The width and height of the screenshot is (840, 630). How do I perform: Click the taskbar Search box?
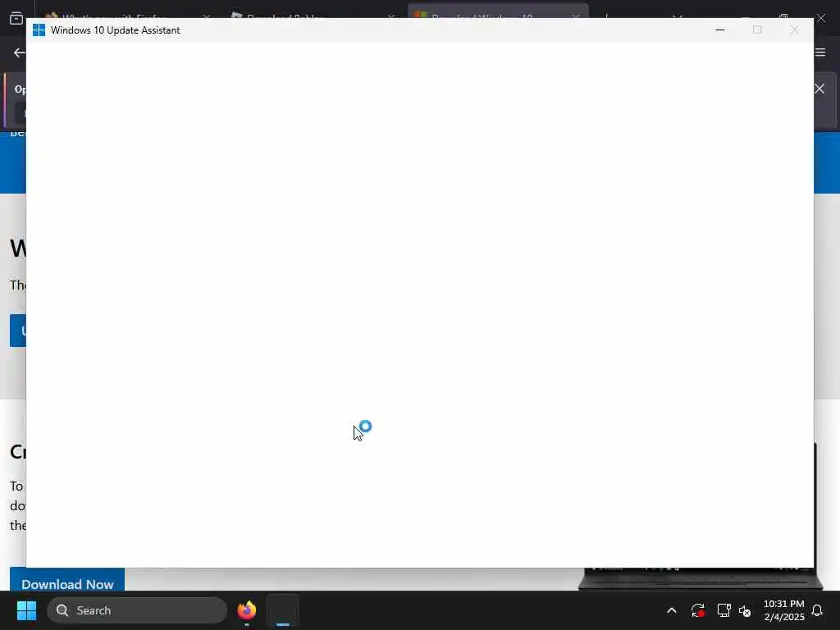[137, 610]
